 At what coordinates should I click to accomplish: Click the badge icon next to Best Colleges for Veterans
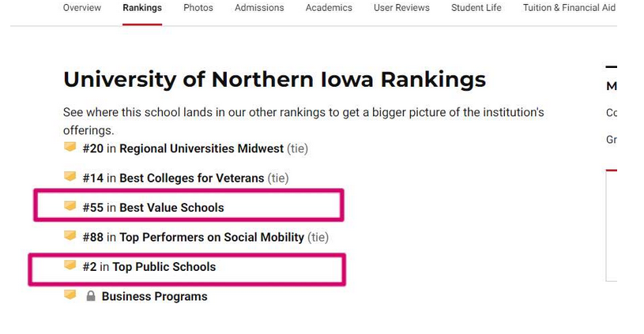70,176
